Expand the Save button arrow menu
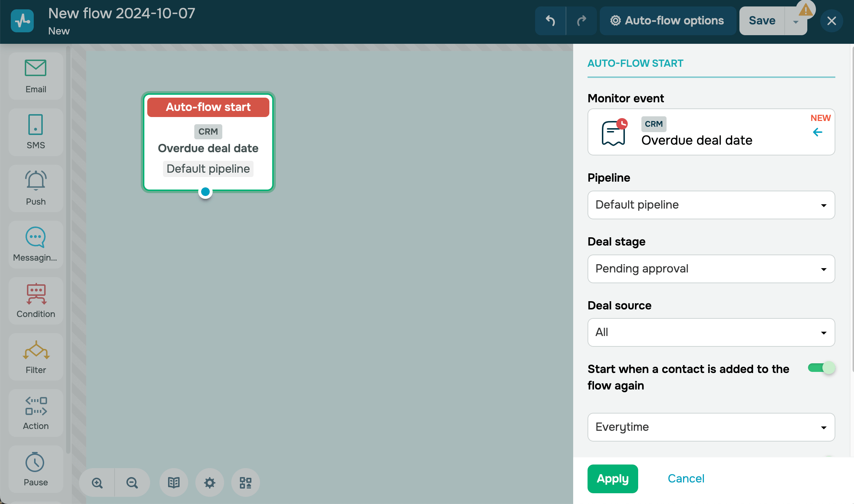This screenshot has height=504, width=854. 796,22
